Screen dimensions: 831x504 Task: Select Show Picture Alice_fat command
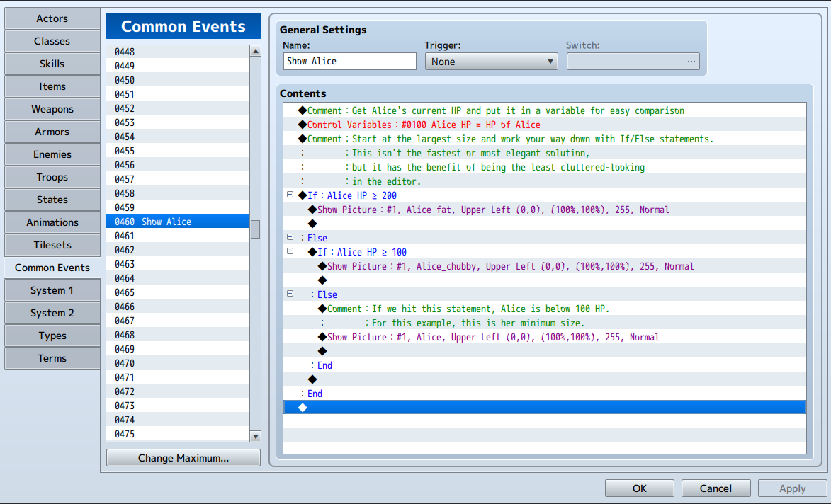point(545,210)
